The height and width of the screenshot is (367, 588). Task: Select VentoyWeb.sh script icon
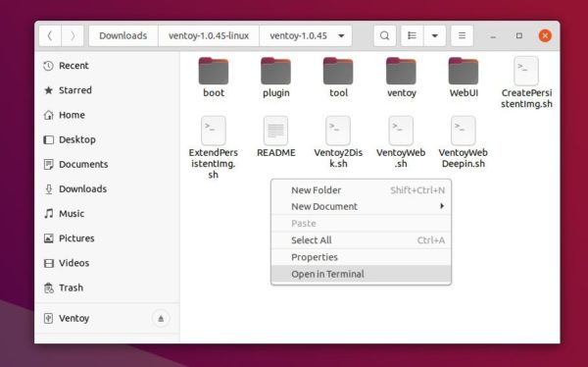(x=401, y=131)
